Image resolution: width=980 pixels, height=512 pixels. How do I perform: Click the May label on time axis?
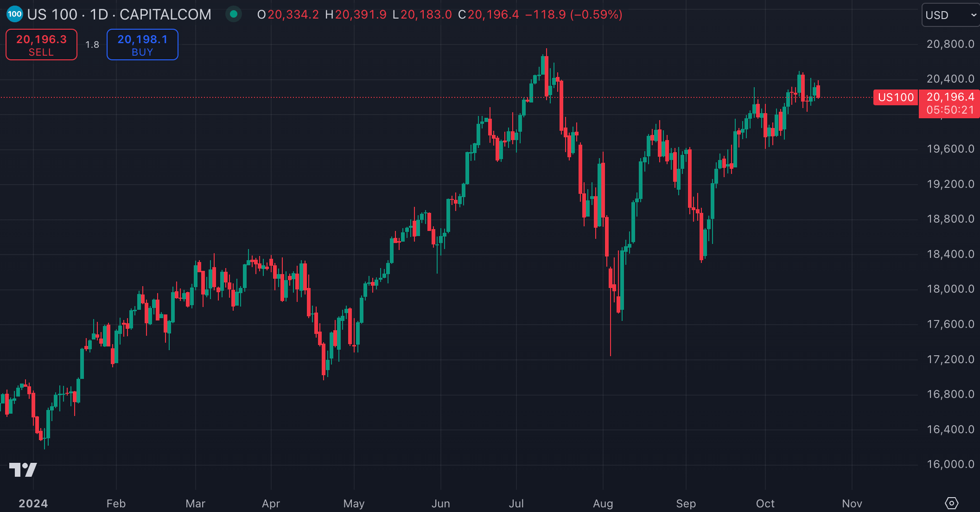pyautogui.click(x=354, y=504)
